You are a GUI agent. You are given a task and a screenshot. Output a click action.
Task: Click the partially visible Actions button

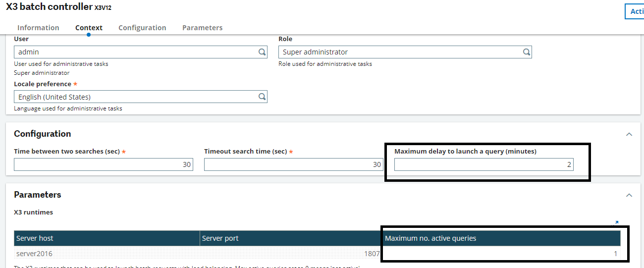point(635,11)
